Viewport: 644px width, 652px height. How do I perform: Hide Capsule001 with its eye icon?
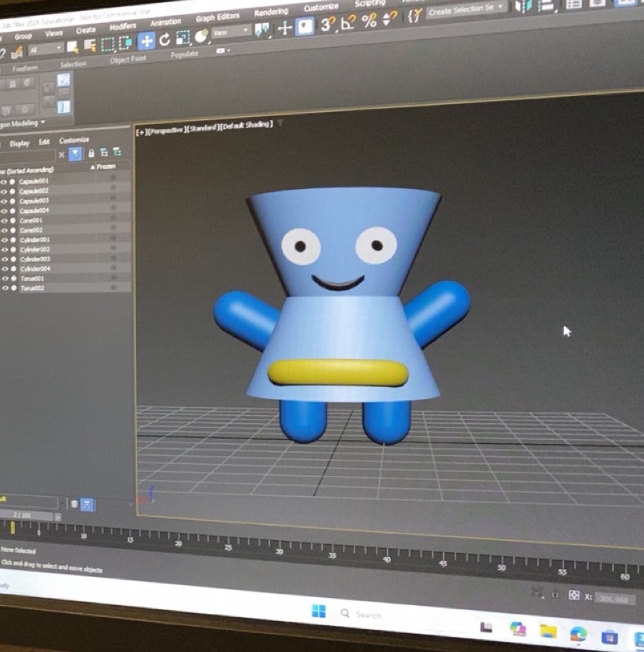[x=4, y=182]
